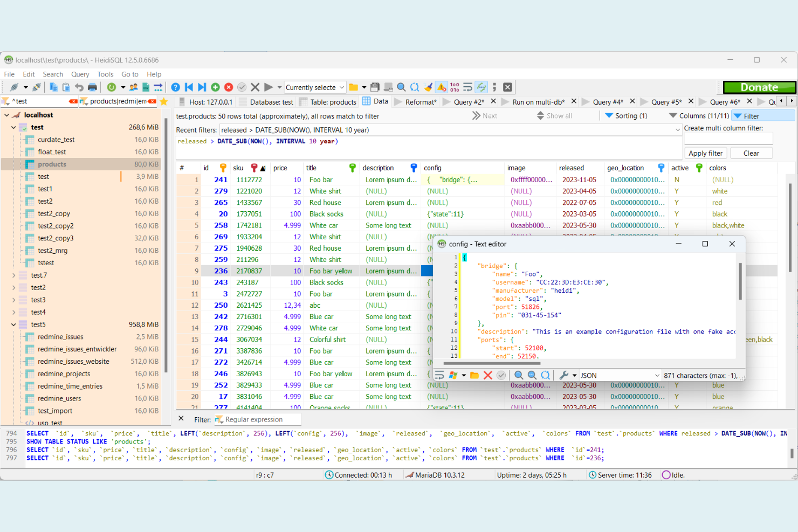Click the green Donate button
798x532 pixels.
pyautogui.click(x=759, y=87)
